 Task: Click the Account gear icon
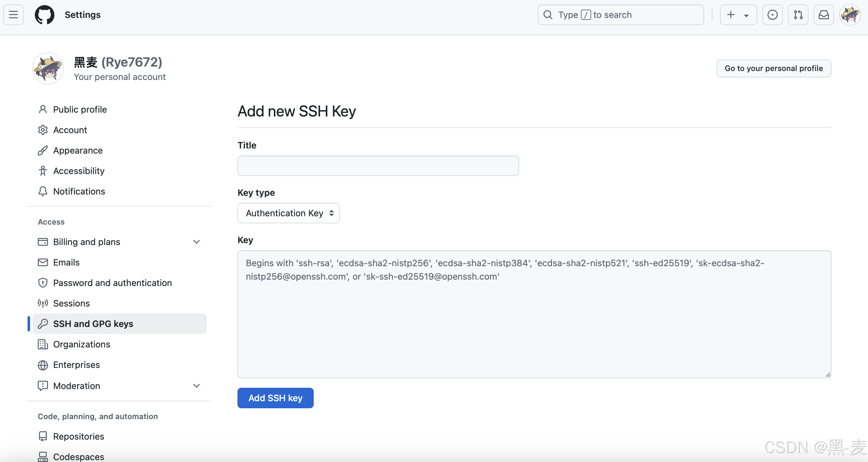pos(43,130)
